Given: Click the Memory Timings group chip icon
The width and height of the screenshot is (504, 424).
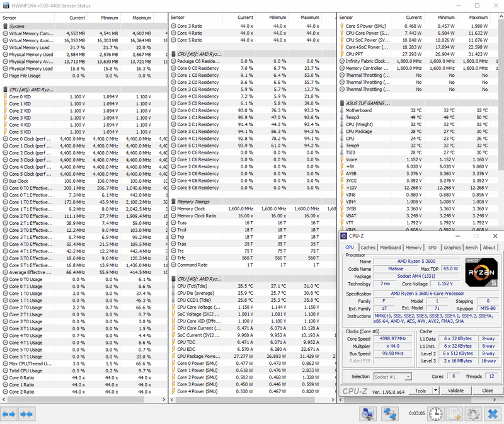Looking at the screenshot, I should (x=174, y=202).
